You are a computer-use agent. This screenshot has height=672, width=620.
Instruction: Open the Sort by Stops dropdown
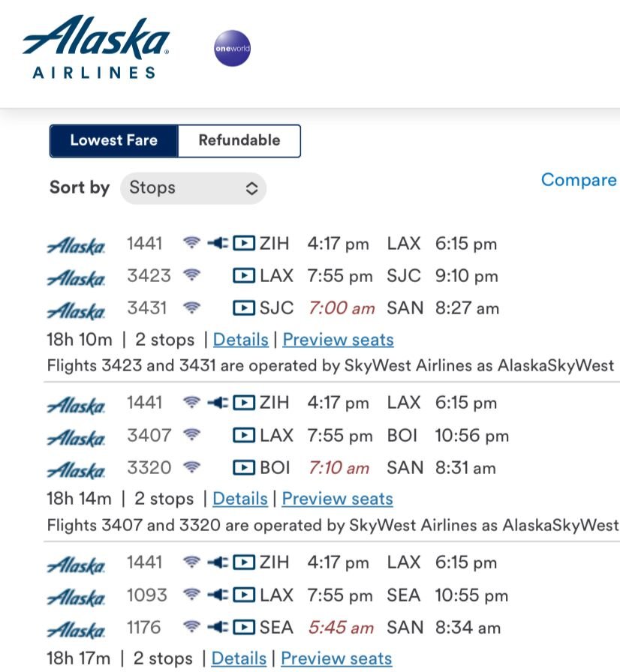pyautogui.click(x=193, y=187)
